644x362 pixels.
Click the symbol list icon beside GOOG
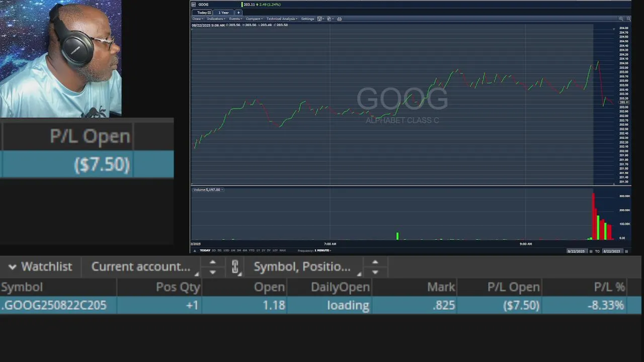(x=193, y=5)
